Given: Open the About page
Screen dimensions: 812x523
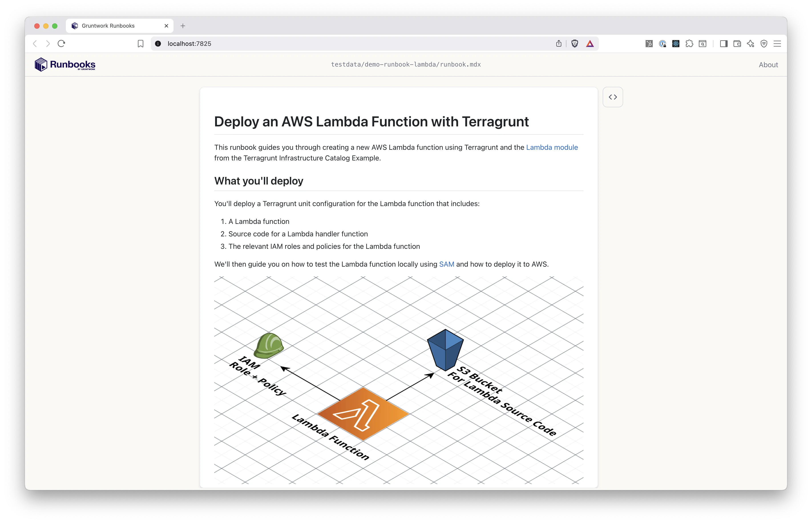Looking at the screenshot, I should [768, 65].
